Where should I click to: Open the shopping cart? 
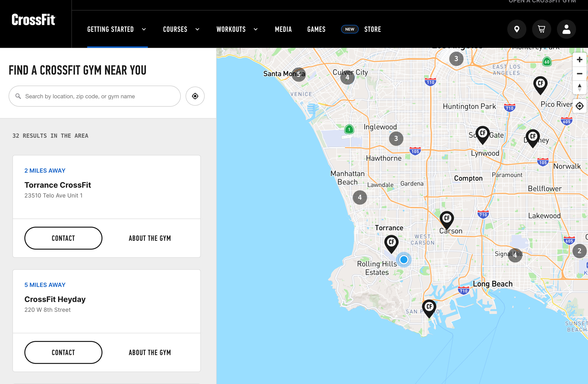[x=542, y=29]
